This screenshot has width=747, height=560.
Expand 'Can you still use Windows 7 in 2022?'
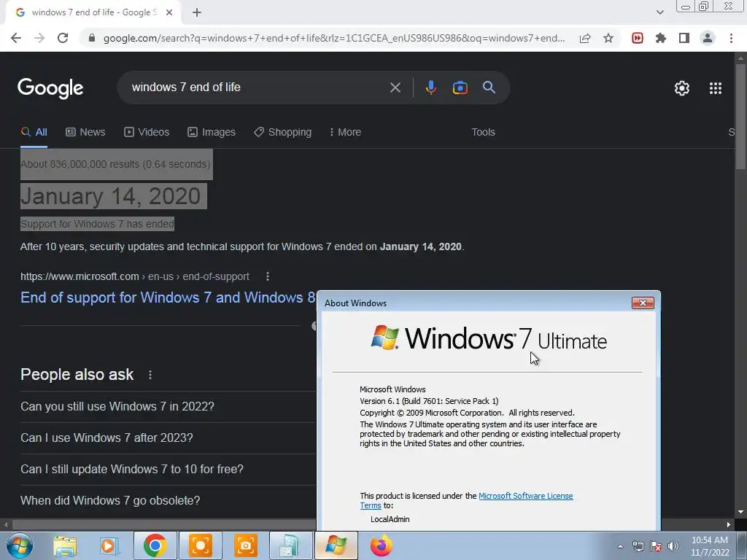[x=168, y=407]
